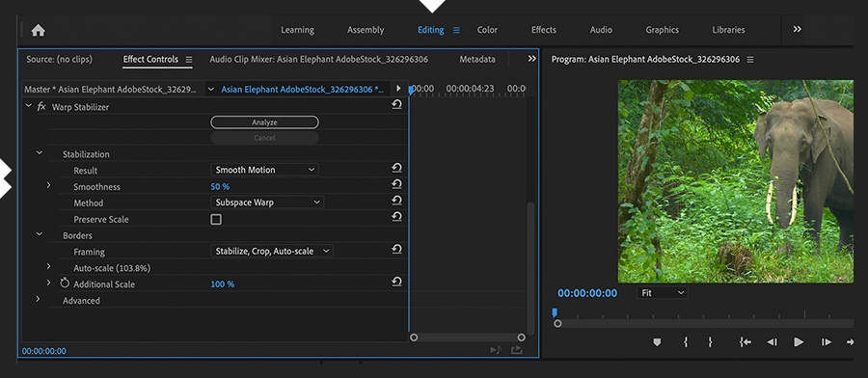Click the Effect Controls vertical scrollbar

pyautogui.click(x=530, y=268)
